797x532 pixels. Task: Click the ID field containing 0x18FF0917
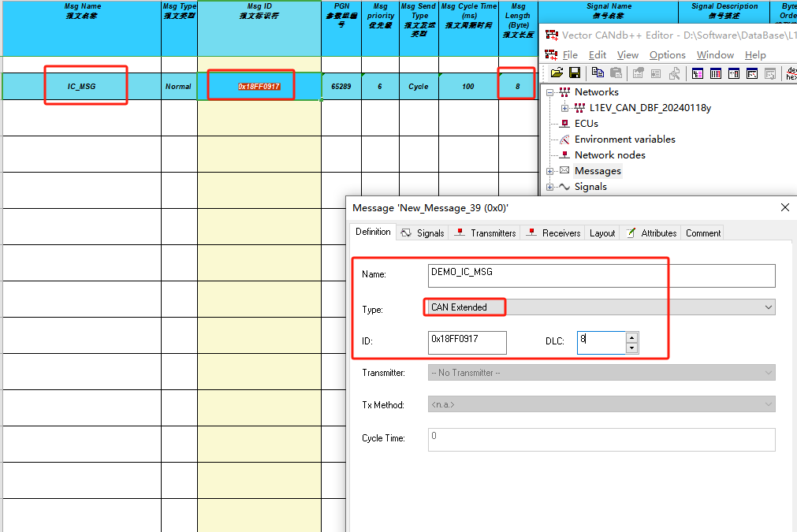coord(467,343)
